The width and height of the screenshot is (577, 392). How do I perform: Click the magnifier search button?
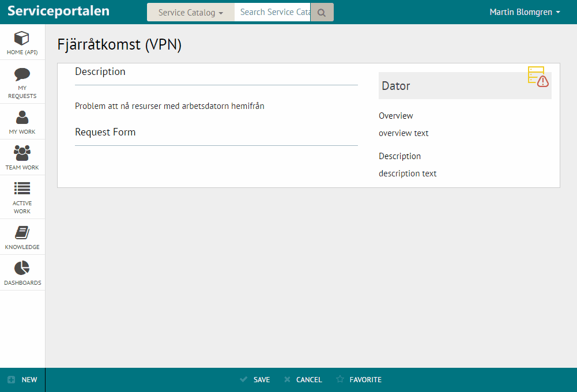[322, 13]
